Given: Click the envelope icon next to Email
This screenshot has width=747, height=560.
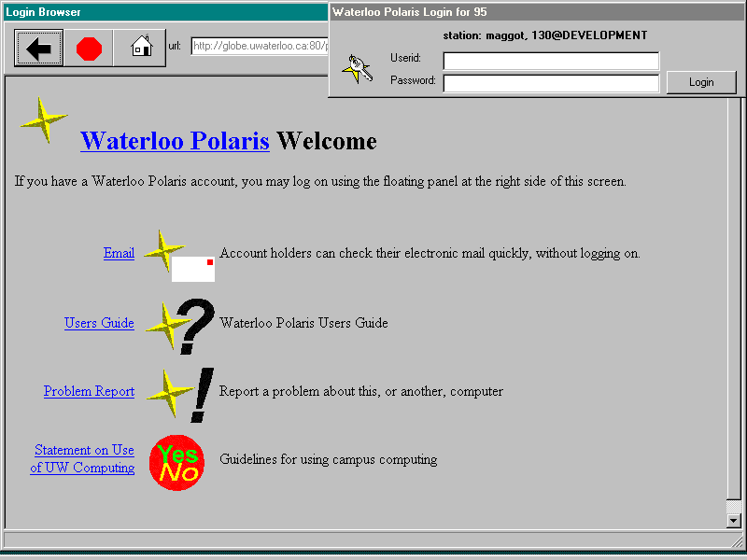Looking at the screenshot, I should click(x=191, y=267).
